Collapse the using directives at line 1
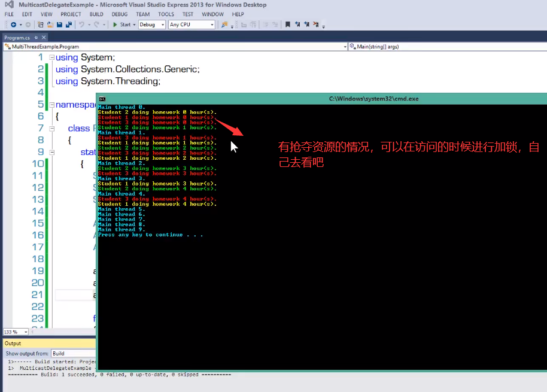This screenshot has width=547, height=392. point(51,57)
